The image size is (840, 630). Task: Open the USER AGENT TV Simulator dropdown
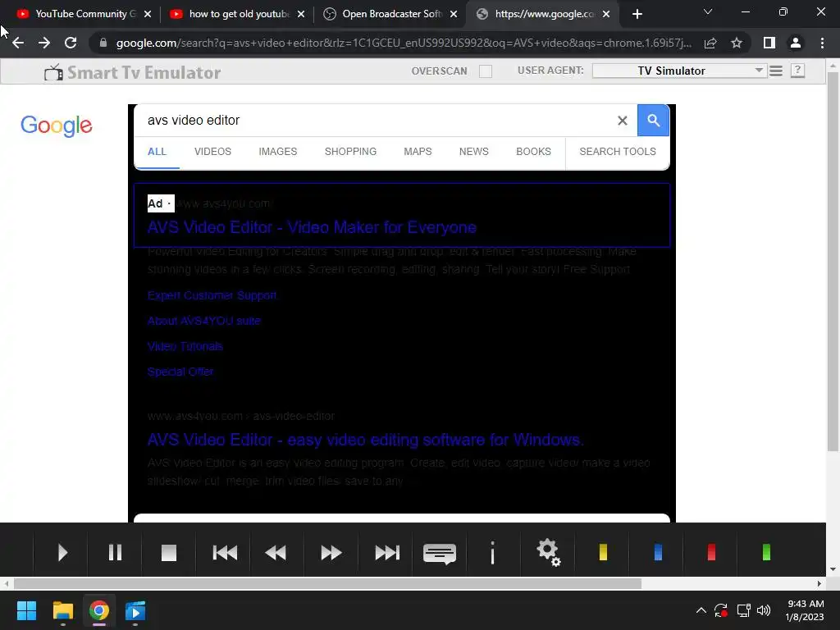pos(678,71)
